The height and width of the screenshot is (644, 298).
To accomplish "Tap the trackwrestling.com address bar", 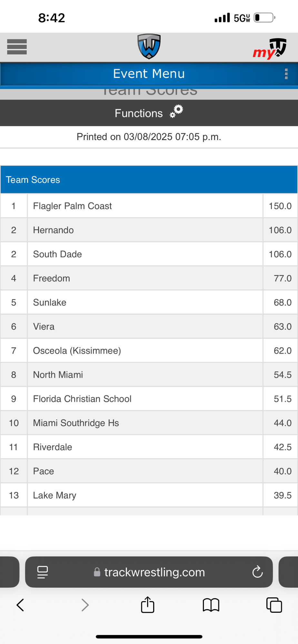I will [154, 572].
